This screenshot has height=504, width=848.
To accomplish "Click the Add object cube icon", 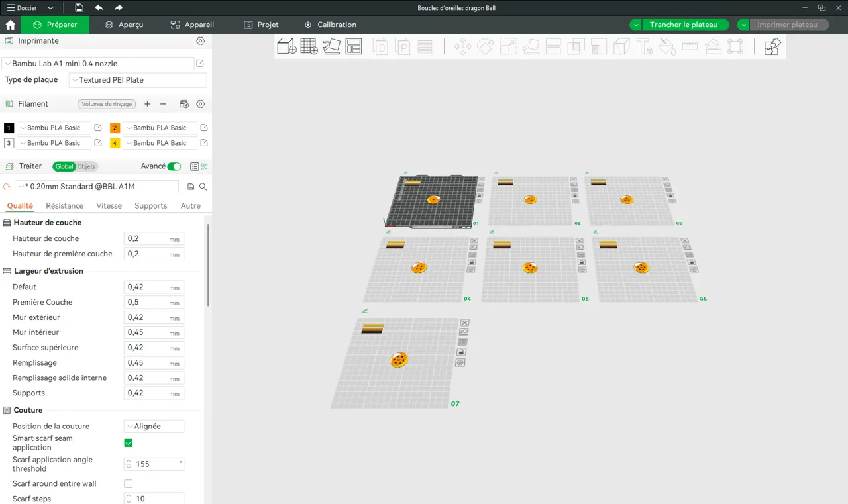I will pos(286,46).
